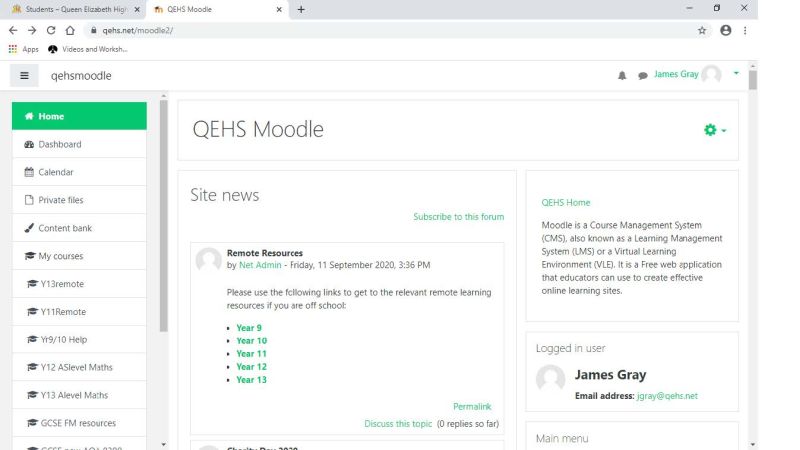Open the Year 11 remote resources link

252,354
